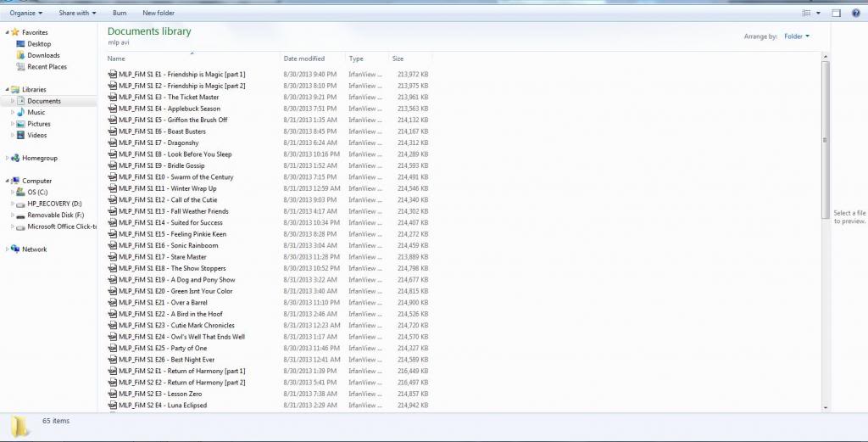This screenshot has width=868, height=442.
Task: Select file icon for S1 E1 Friendship is Magic part 1
Action: [x=113, y=74]
